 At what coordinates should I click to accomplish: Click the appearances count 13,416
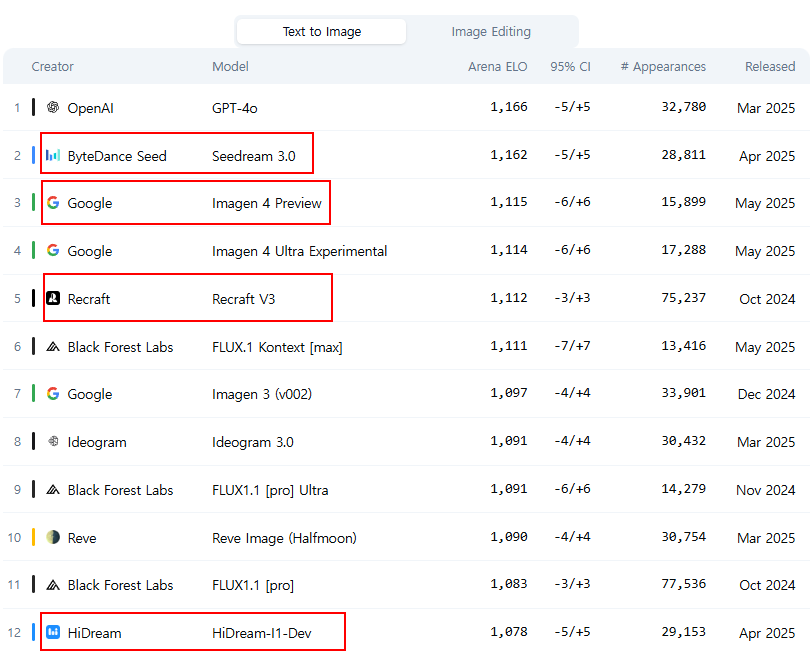(684, 346)
